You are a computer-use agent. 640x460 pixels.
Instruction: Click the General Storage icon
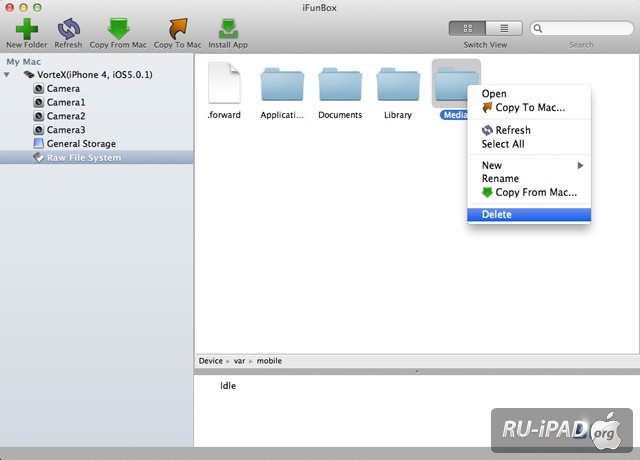tap(38, 144)
